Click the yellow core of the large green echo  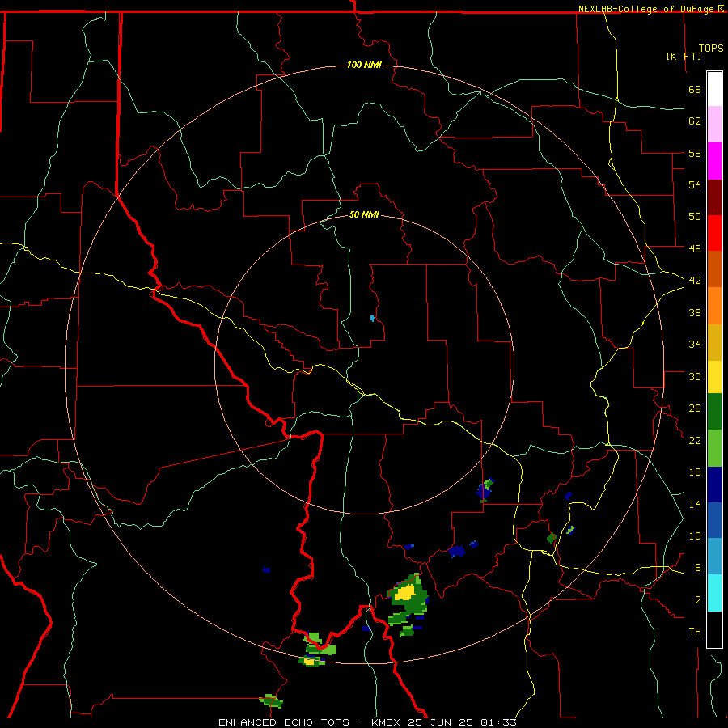(x=404, y=592)
